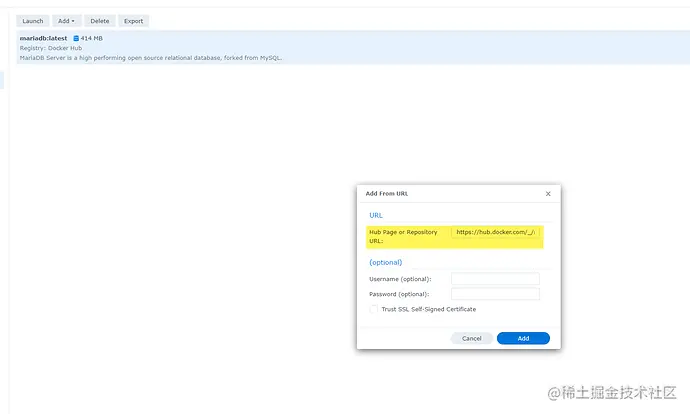690x414 pixels.
Task: Click the Password (optional) input field
Action: click(495, 293)
